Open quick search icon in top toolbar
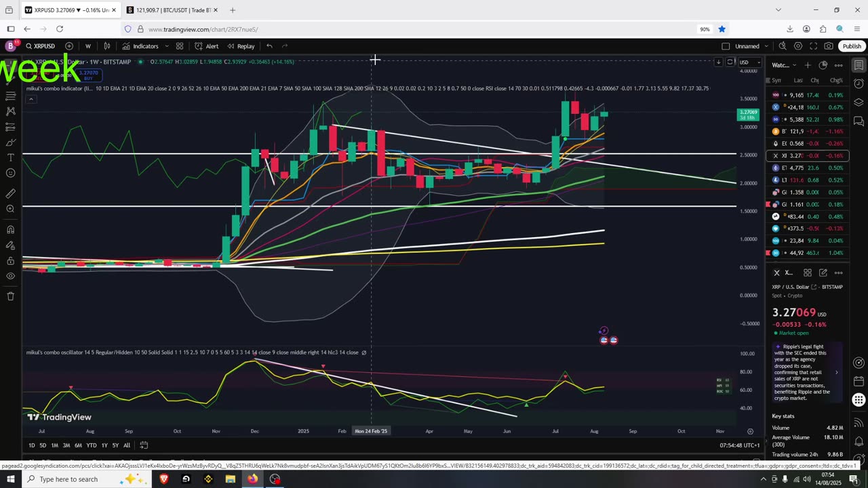The image size is (868, 488). click(783, 46)
